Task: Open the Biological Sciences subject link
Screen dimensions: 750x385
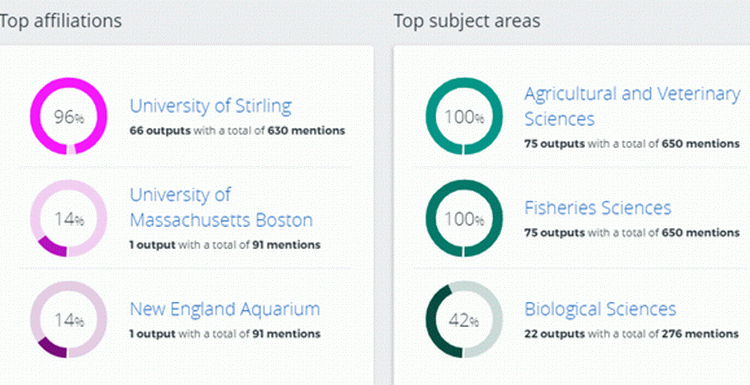Action: tap(600, 309)
